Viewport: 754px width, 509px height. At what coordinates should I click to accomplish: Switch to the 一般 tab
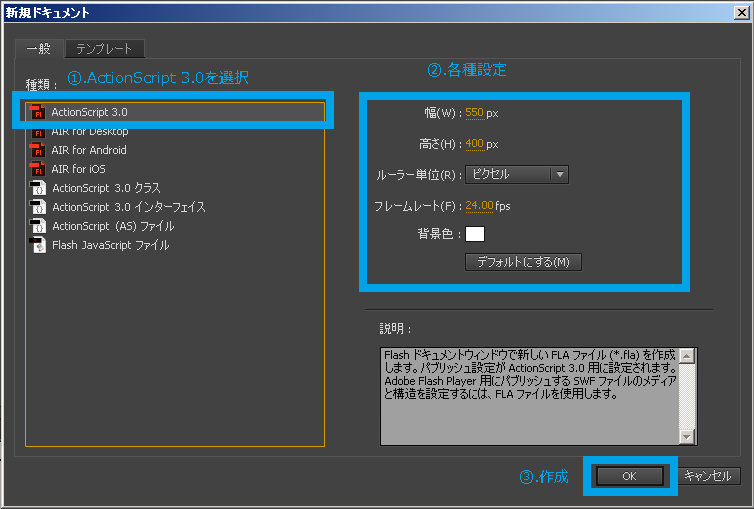point(39,49)
